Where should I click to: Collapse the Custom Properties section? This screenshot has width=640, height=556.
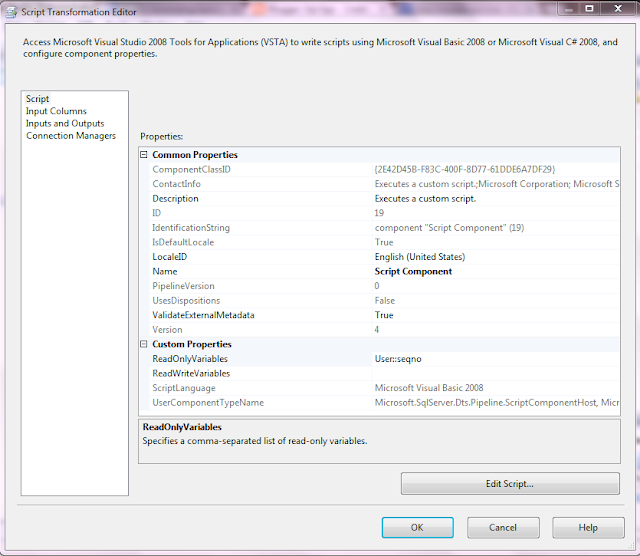coord(144,344)
